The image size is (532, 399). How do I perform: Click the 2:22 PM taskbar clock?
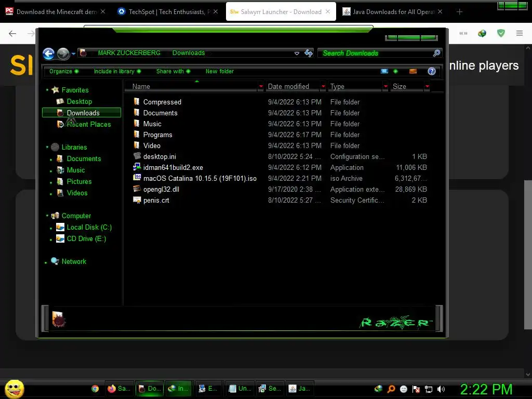coord(486,389)
